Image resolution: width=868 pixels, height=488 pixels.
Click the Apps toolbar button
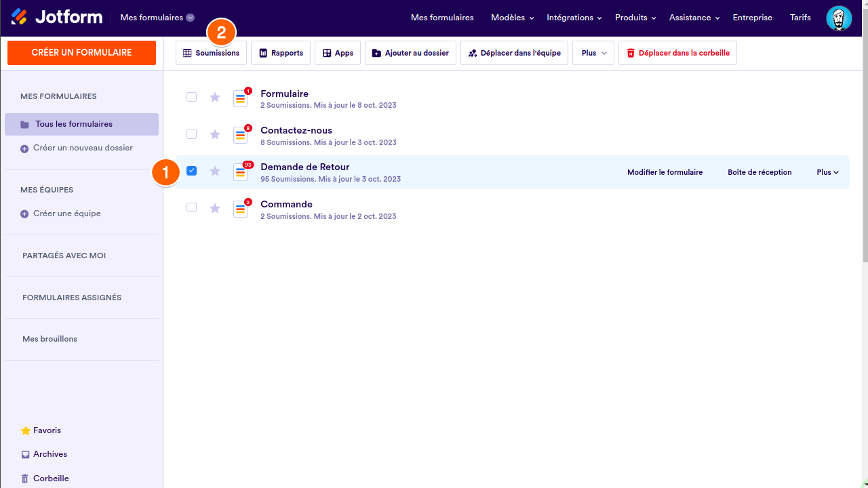pyautogui.click(x=338, y=53)
